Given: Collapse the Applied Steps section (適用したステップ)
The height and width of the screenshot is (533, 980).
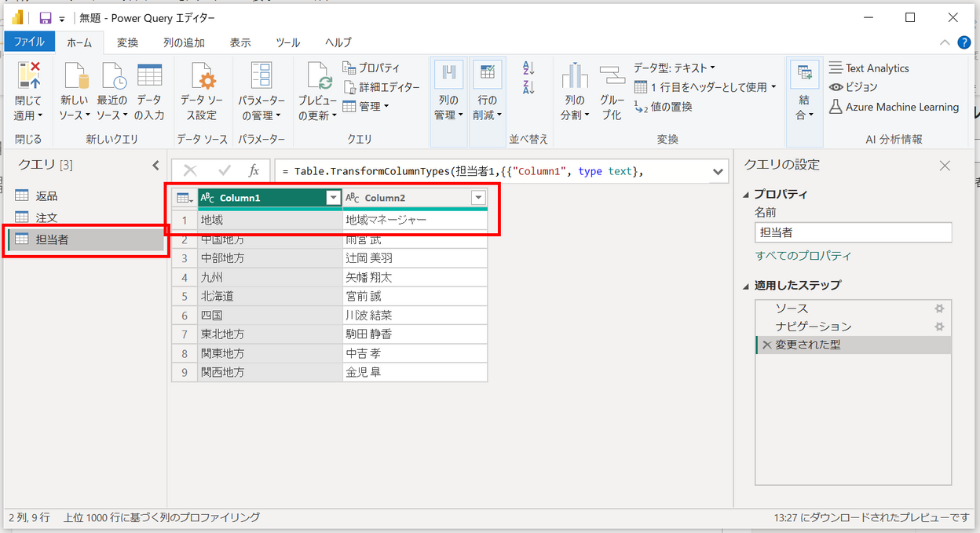Looking at the screenshot, I should click(746, 286).
